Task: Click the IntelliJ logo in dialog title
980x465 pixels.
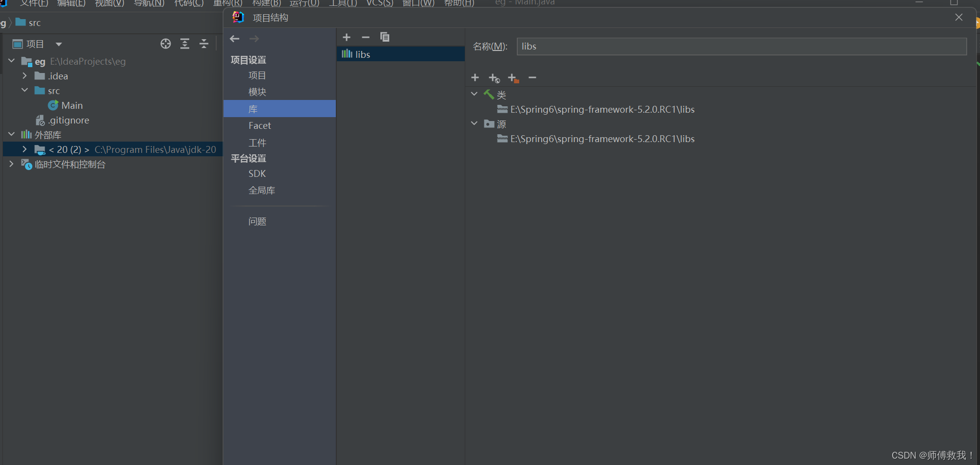Action: click(x=238, y=17)
